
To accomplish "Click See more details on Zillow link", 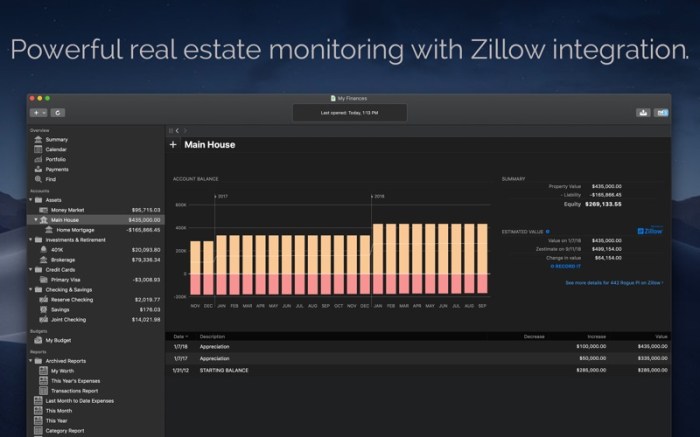I will point(614,283).
